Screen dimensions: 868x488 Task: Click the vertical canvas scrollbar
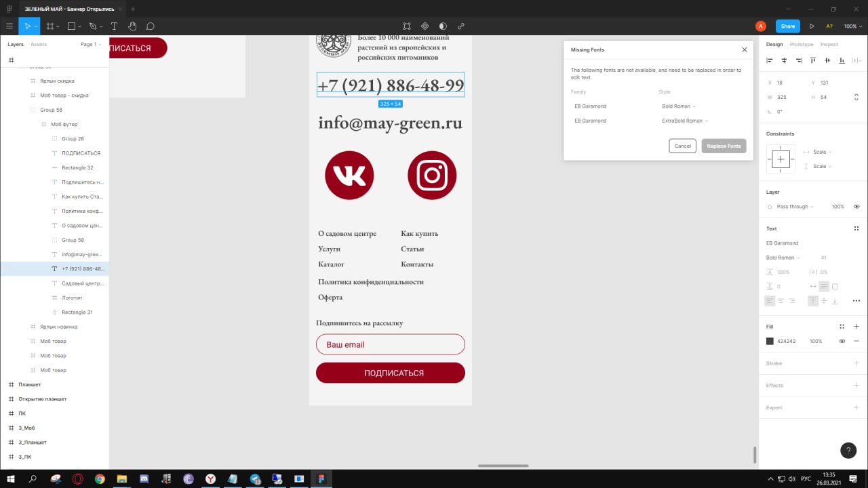point(755,455)
